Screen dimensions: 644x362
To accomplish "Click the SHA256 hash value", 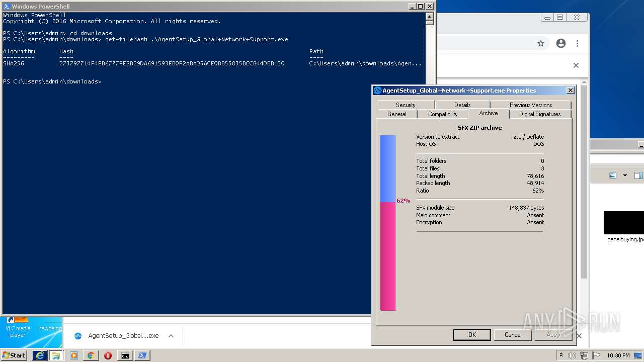I will pyautogui.click(x=172, y=63).
